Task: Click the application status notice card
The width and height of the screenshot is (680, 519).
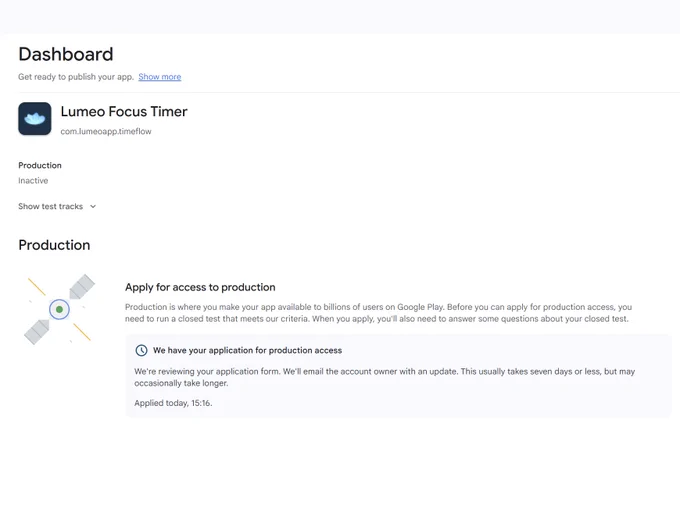Action: [x=399, y=375]
